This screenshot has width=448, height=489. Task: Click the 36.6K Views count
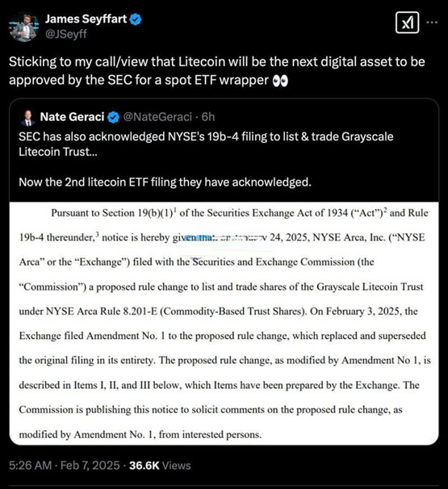(x=160, y=466)
